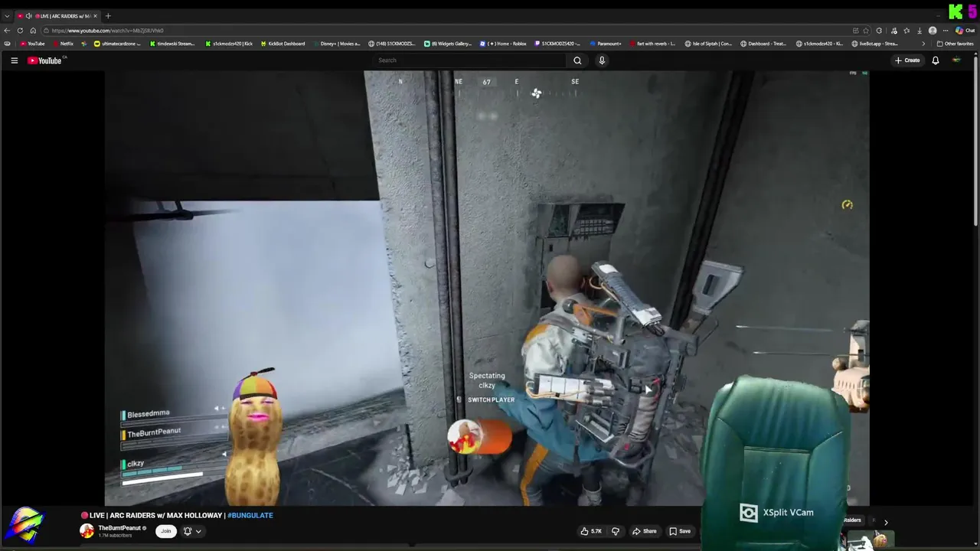Open the Isle of Siptah bookmark

pyautogui.click(x=708, y=44)
